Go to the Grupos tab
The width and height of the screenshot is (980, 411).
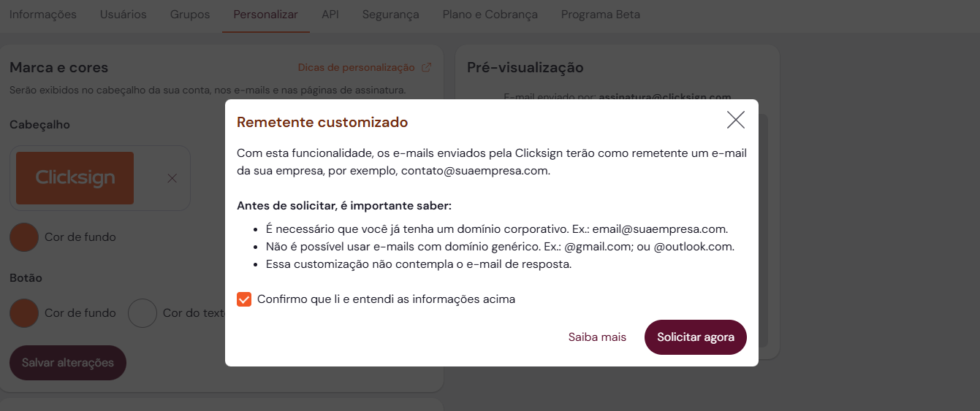click(x=190, y=15)
